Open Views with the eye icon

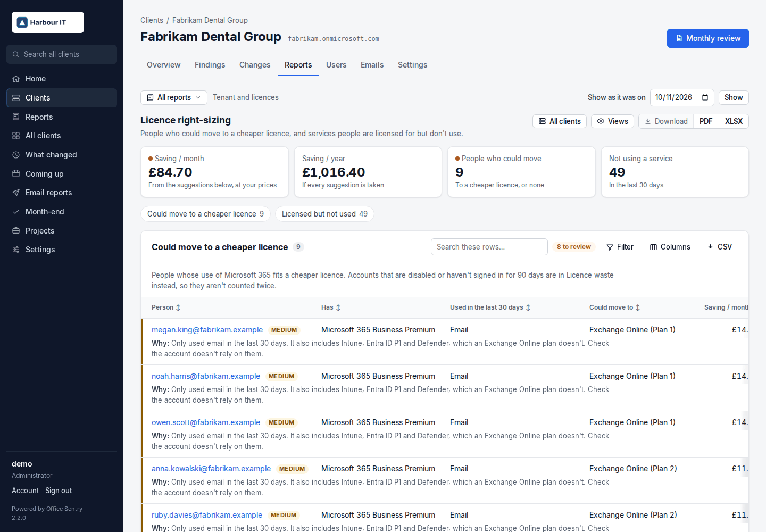pos(612,121)
